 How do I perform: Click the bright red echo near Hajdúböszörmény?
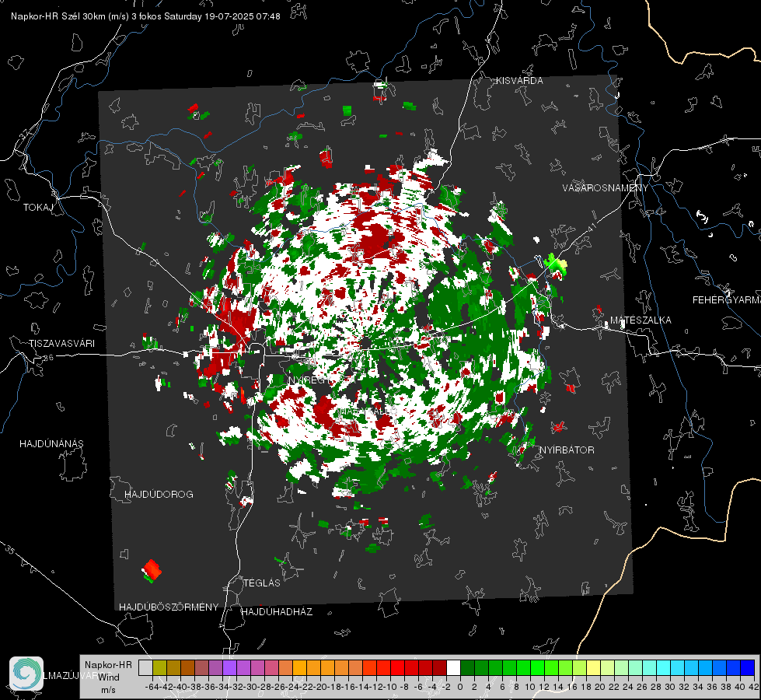(x=152, y=569)
